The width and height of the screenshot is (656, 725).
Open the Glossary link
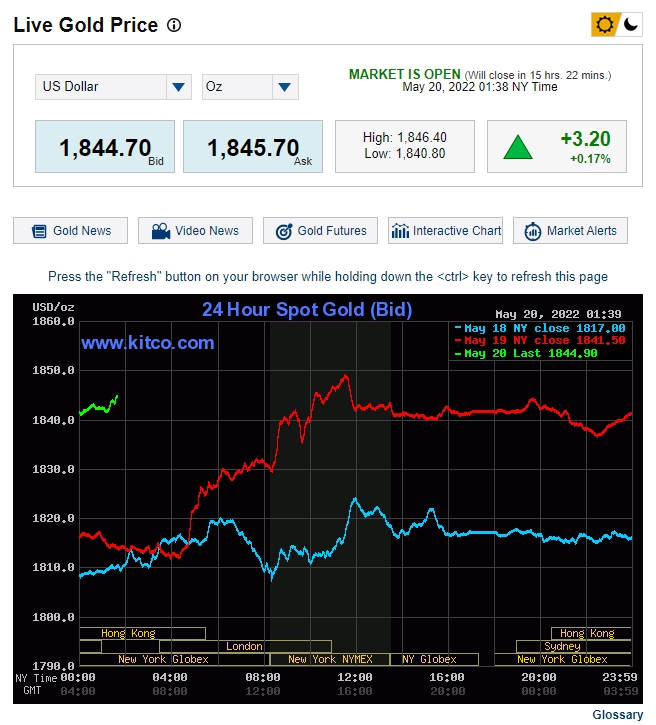tap(618, 714)
